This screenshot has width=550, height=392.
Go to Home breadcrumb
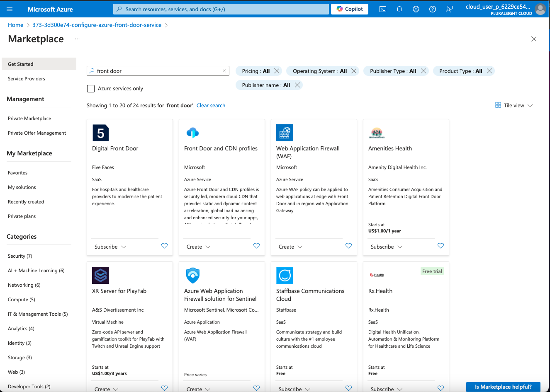pyautogui.click(x=16, y=25)
